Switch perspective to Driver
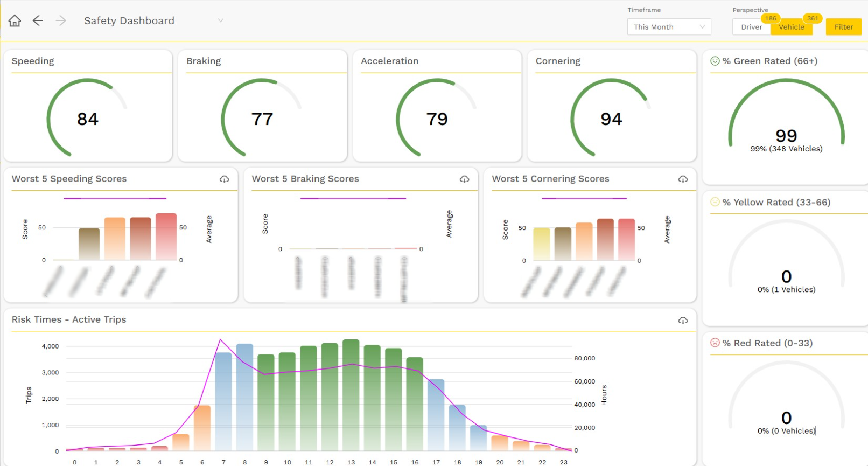 (752, 27)
